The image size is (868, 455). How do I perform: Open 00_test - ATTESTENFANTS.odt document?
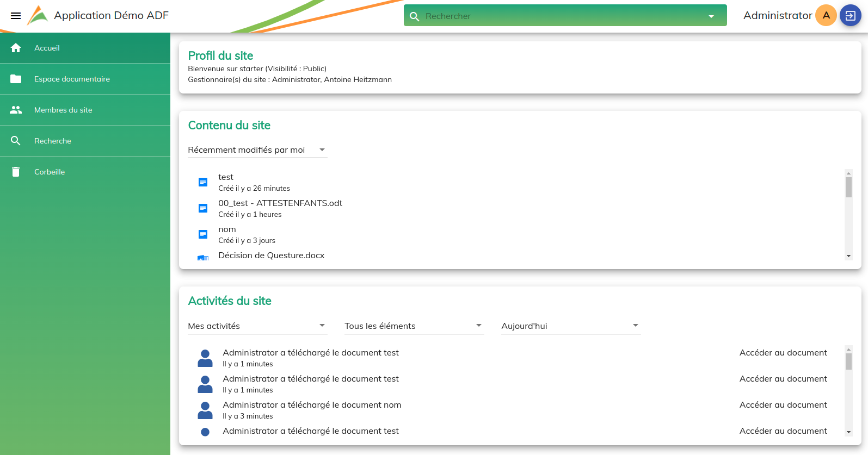280,203
